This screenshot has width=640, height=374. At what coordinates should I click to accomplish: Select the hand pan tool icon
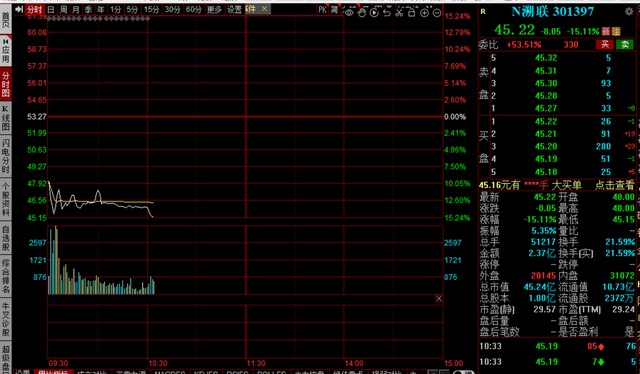(x=362, y=13)
